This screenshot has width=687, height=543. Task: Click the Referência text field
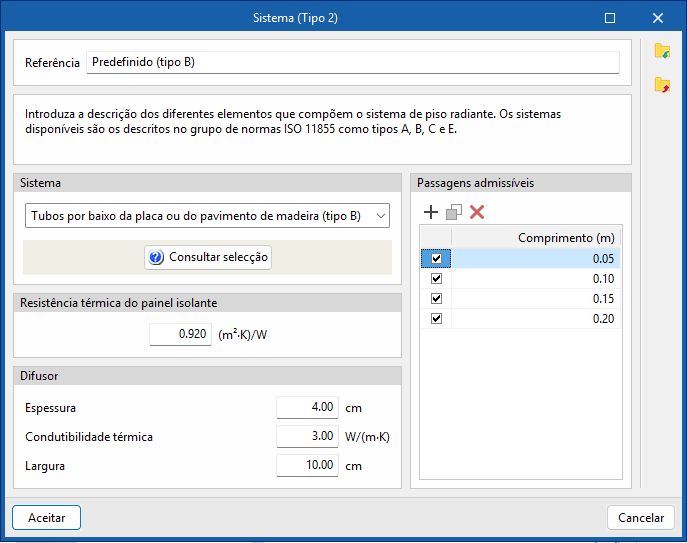352,62
